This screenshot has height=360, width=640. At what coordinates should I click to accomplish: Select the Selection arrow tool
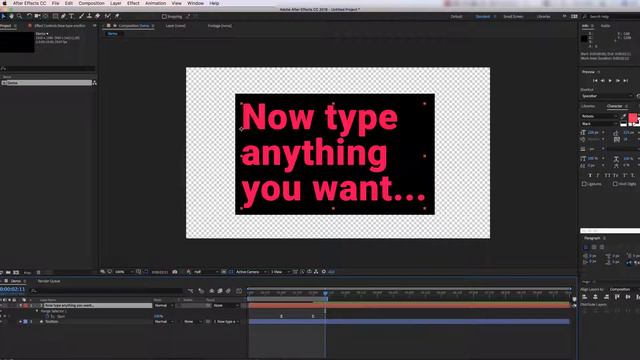click(x=3, y=16)
